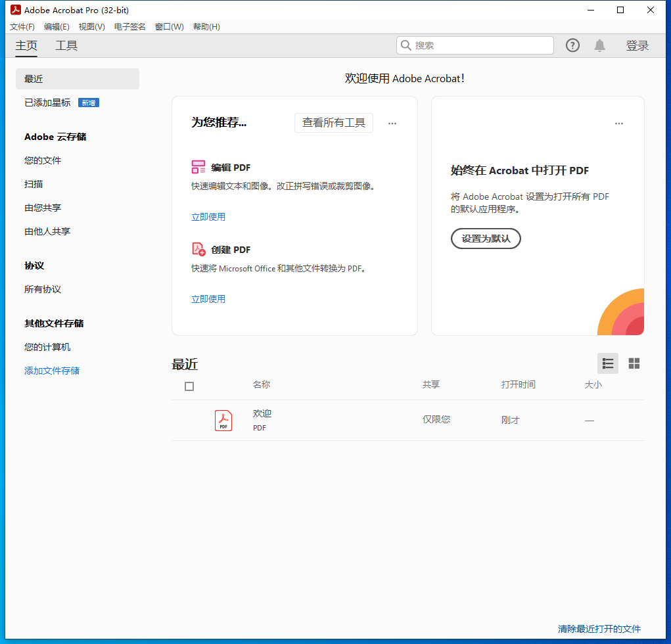Open the 文件(F) menu
The height and width of the screenshot is (644, 671).
(x=22, y=27)
